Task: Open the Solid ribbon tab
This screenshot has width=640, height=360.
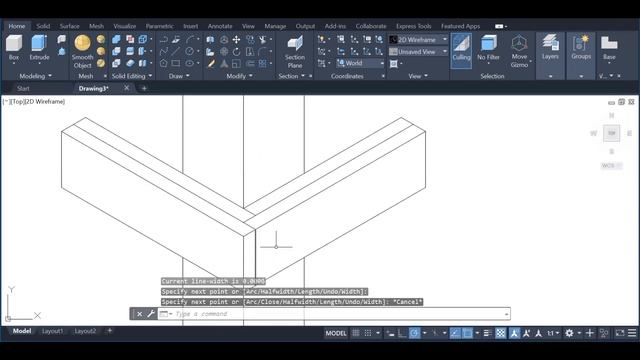Action: click(43, 26)
